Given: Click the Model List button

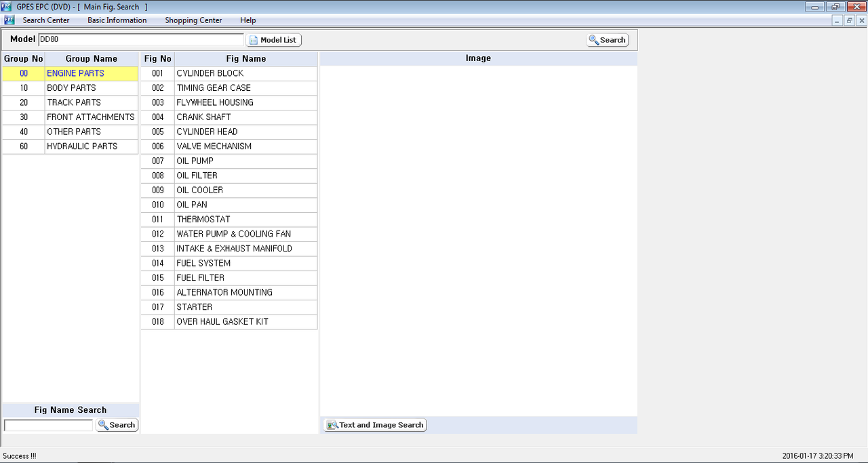Looking at the screenshot, I should (273, 40).
